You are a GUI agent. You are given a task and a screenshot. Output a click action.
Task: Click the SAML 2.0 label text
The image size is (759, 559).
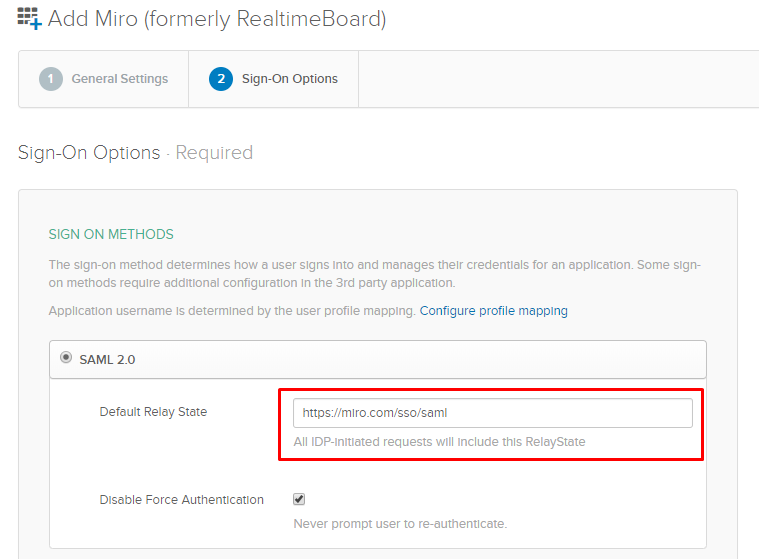107,359
